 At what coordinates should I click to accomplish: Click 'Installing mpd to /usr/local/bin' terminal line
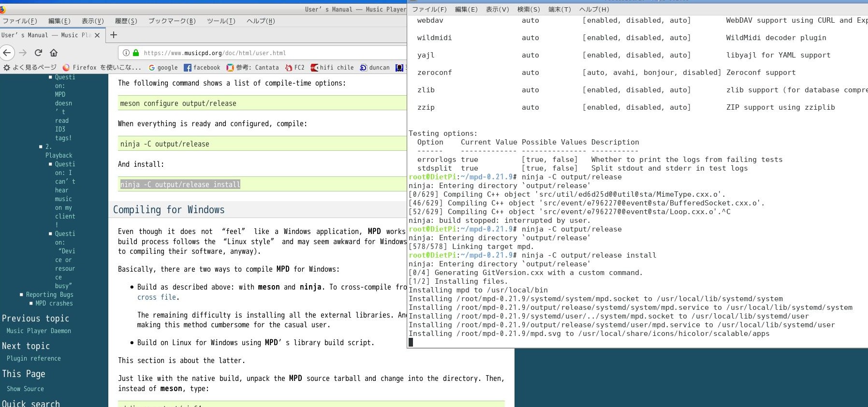click(x=478, y=290)
